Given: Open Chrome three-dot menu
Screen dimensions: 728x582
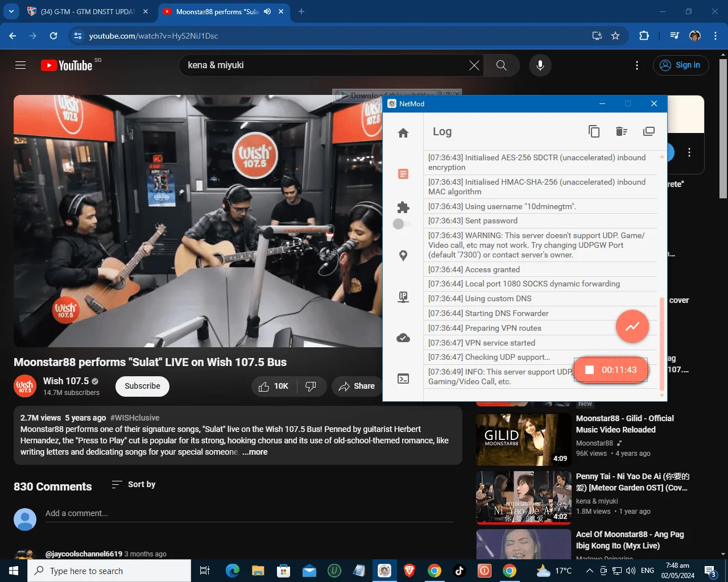Looking at the screenshot, I should (x=715, y=36).
